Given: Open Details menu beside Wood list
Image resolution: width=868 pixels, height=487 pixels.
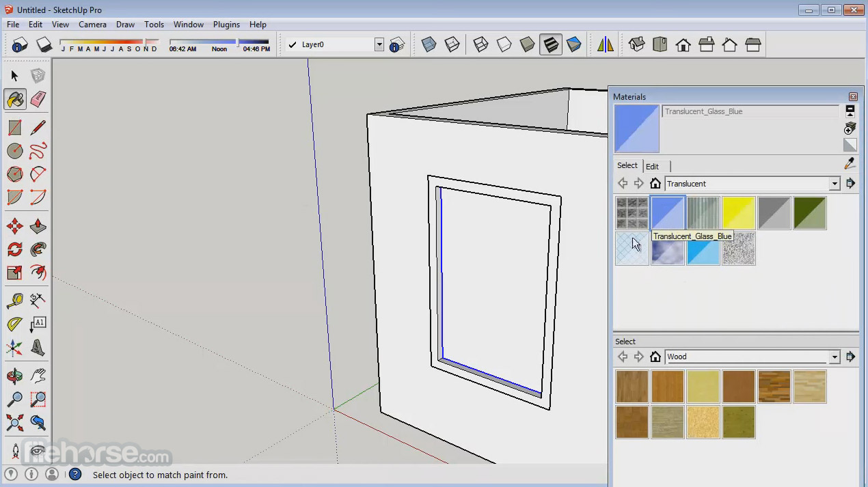Looking at the screenshot, I should tap(850, 357).
